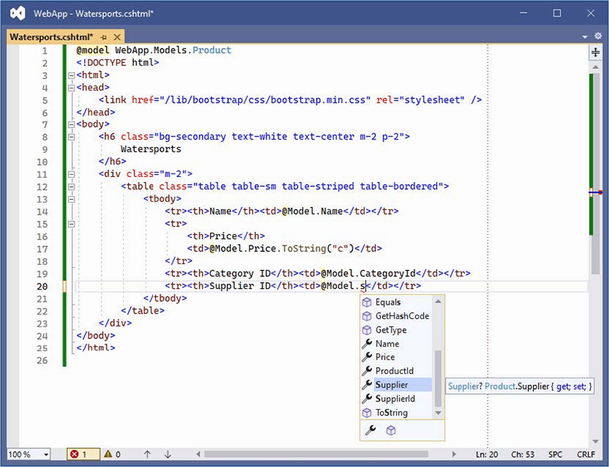Click the Visual Studio logo icon
The height and width of the screenshot is (467, 609).
coord(18,13)
